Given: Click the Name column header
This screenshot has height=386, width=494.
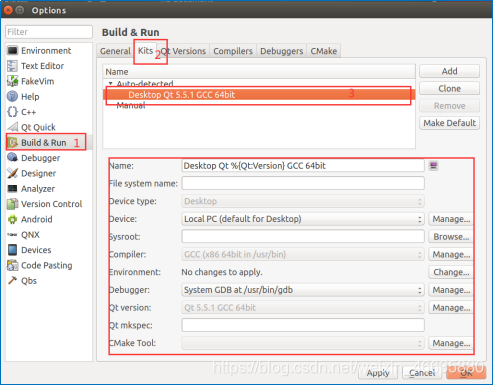Looking at the screenshot, I should pos(259,72).
